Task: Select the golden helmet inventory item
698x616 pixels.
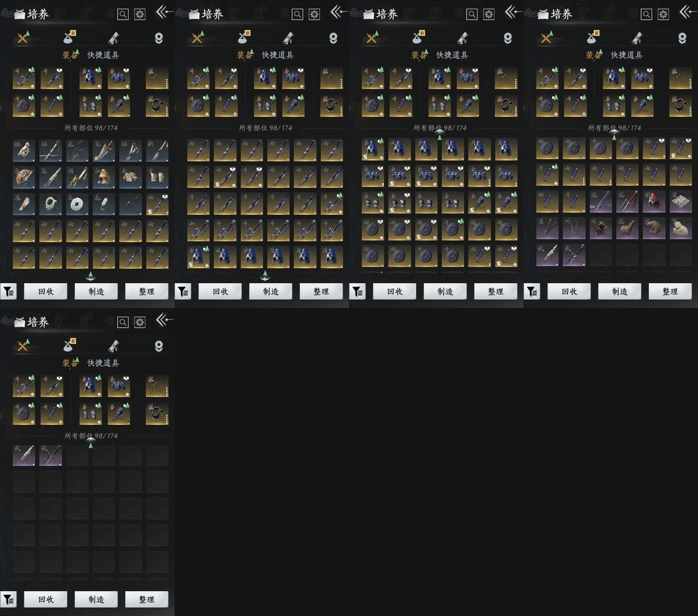Action: coord(104,177)
